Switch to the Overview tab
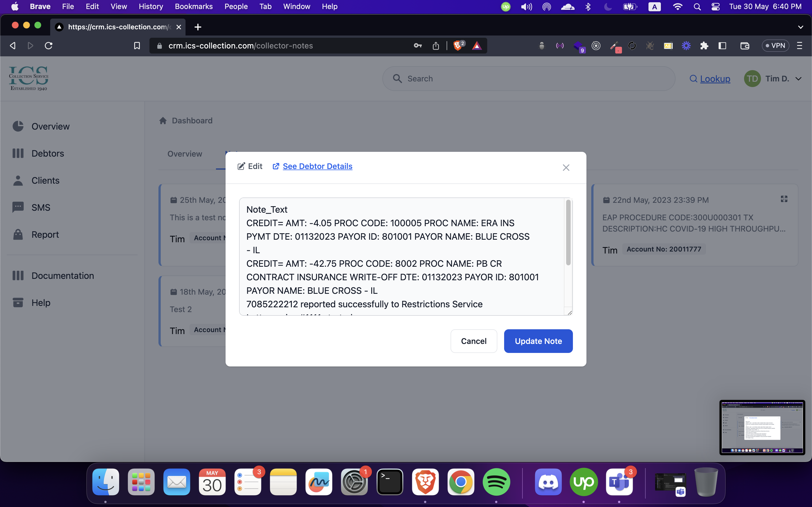Viewport: 812px width, 507px height. (185, 154)
